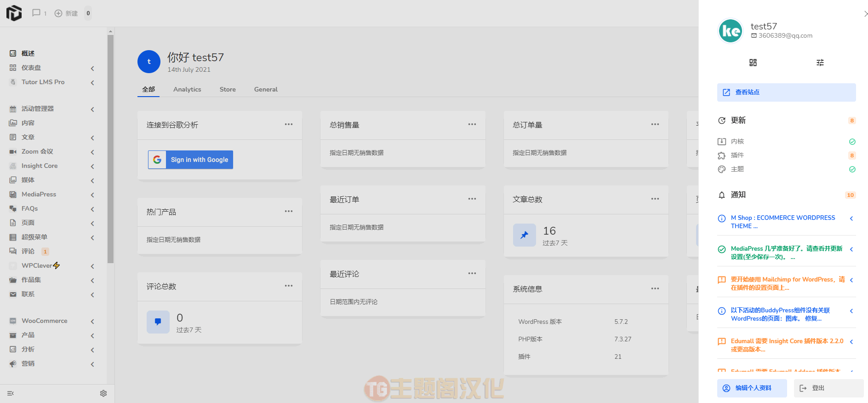
Task: Switch to the Analytics tab
Action: 187,89
